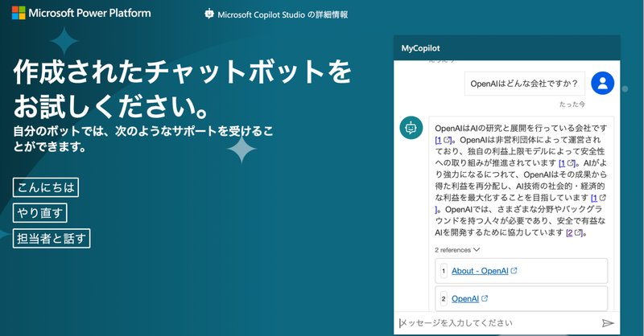Click the first [1] citation link after 会社です

(444, 140)
